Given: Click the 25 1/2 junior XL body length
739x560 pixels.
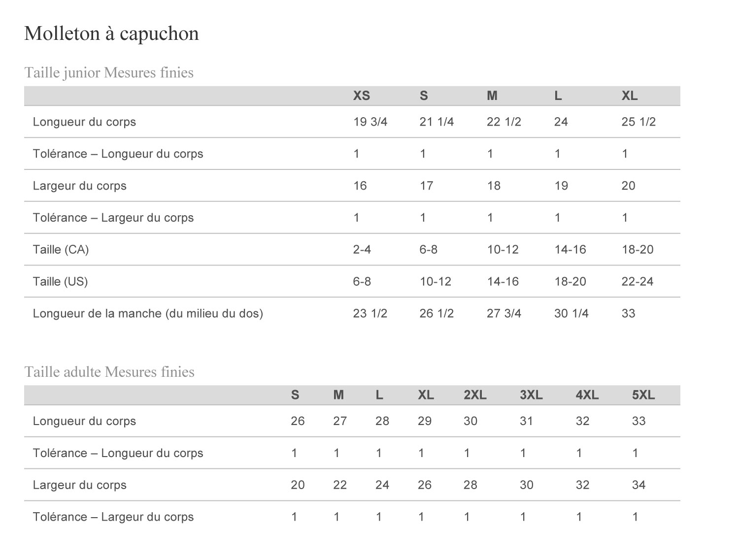Looking at the screenshot, I should [638, 122].
